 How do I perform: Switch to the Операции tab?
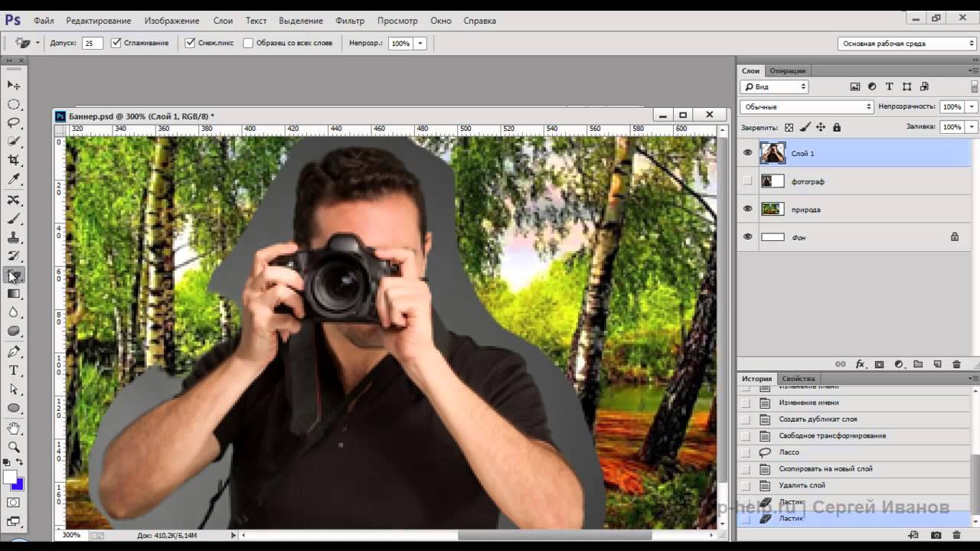tap(788, 71)
